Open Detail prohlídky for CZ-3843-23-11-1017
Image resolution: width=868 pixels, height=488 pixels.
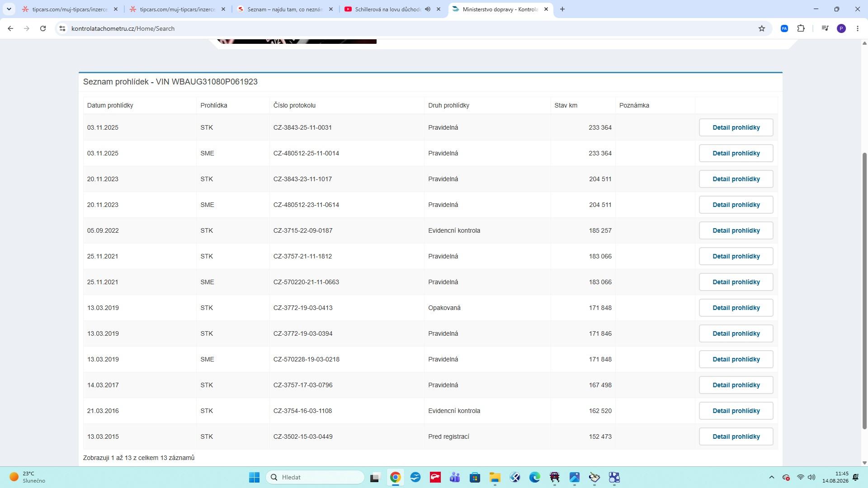click(x=736, y=179)
